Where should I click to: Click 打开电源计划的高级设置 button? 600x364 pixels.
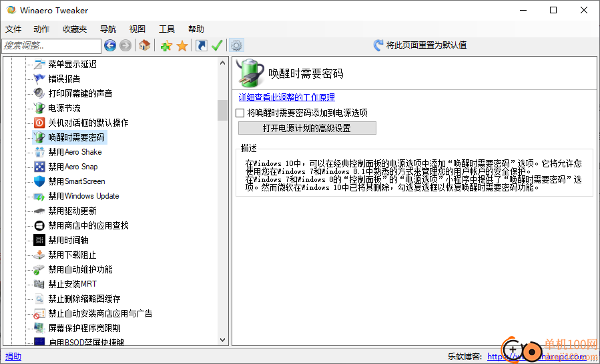307,128
